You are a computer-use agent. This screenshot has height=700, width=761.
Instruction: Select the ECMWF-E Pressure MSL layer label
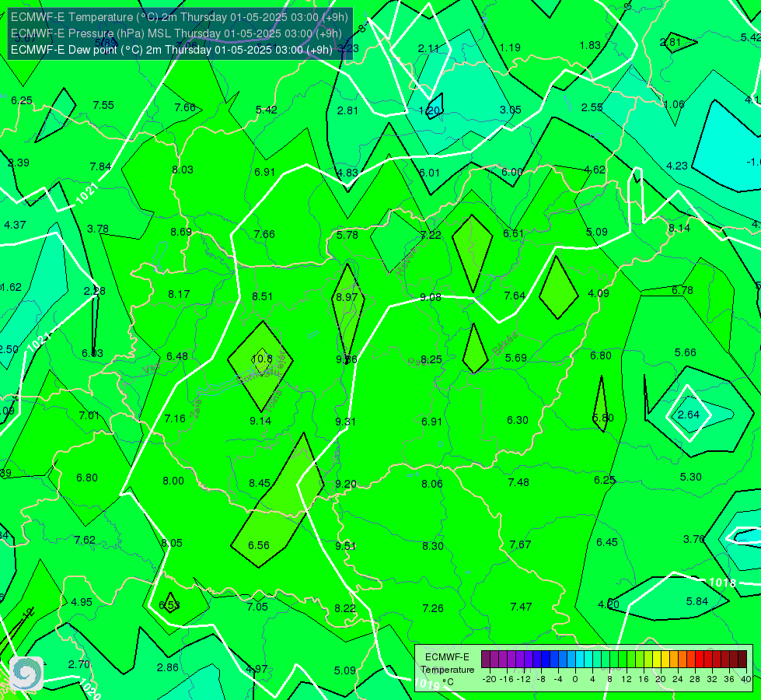tap(176, 33)
